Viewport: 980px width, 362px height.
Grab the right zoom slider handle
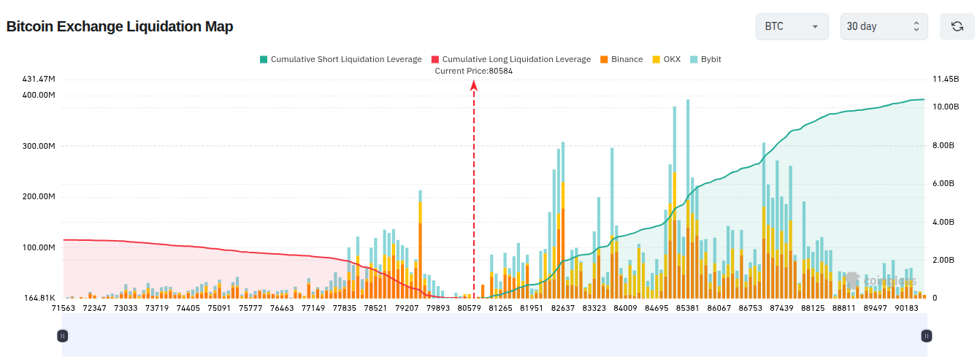point(926,336)
